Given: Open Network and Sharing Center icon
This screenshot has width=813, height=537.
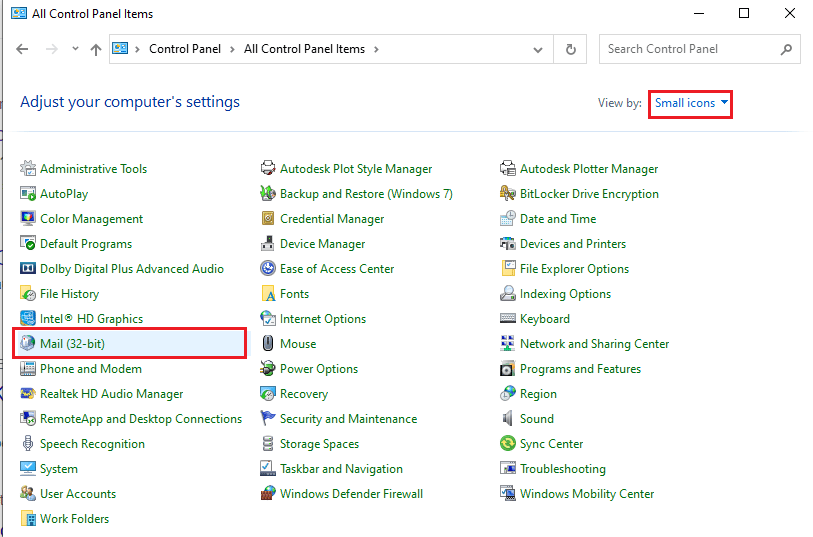Looking at the screenshot, I should point(508,343).
